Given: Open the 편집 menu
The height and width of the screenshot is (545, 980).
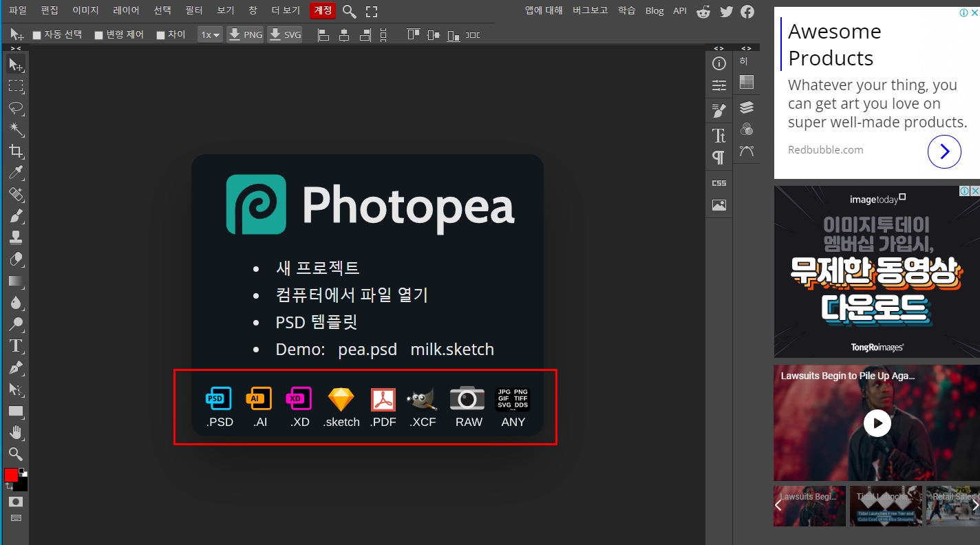Looking at the screenshot, I should pos(50,10).
